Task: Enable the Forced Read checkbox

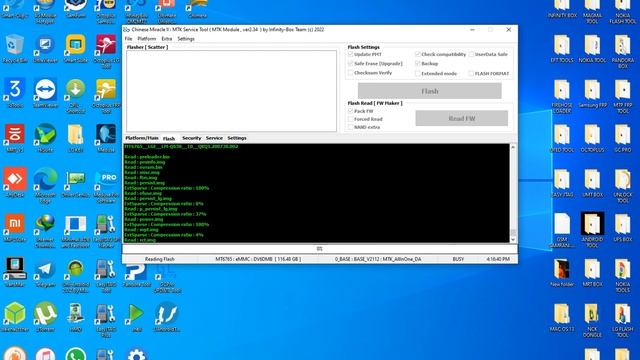Action: click(350, 119)
